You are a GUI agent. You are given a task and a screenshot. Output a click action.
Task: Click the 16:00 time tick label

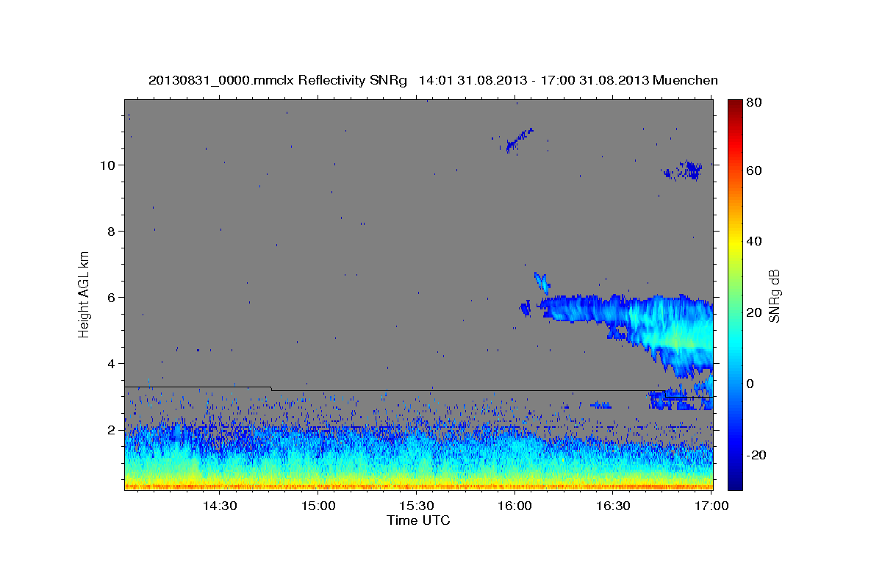tap(514, 506)
